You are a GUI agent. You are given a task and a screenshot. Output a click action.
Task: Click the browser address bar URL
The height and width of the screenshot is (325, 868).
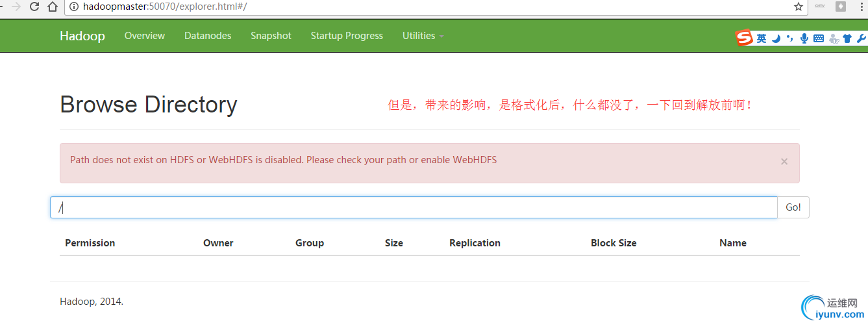165,6
